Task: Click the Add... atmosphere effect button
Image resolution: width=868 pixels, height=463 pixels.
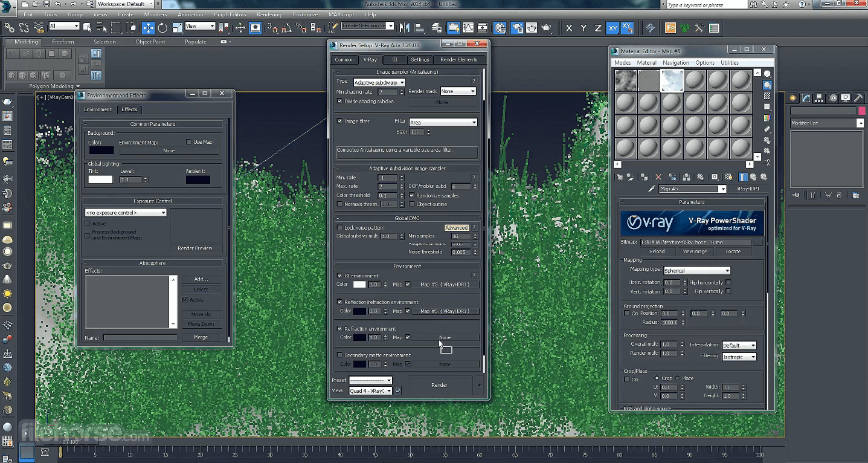Action: [x=201, y=279]
